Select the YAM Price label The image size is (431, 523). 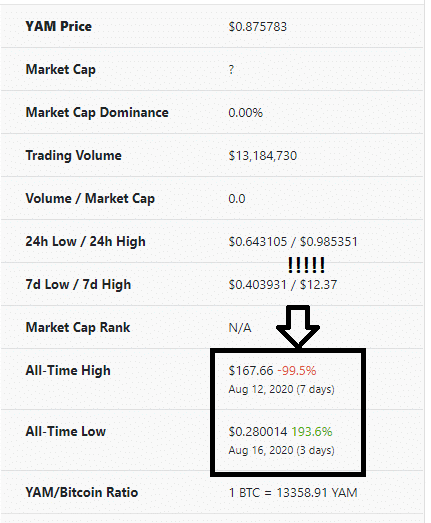[x=58, y=26]
